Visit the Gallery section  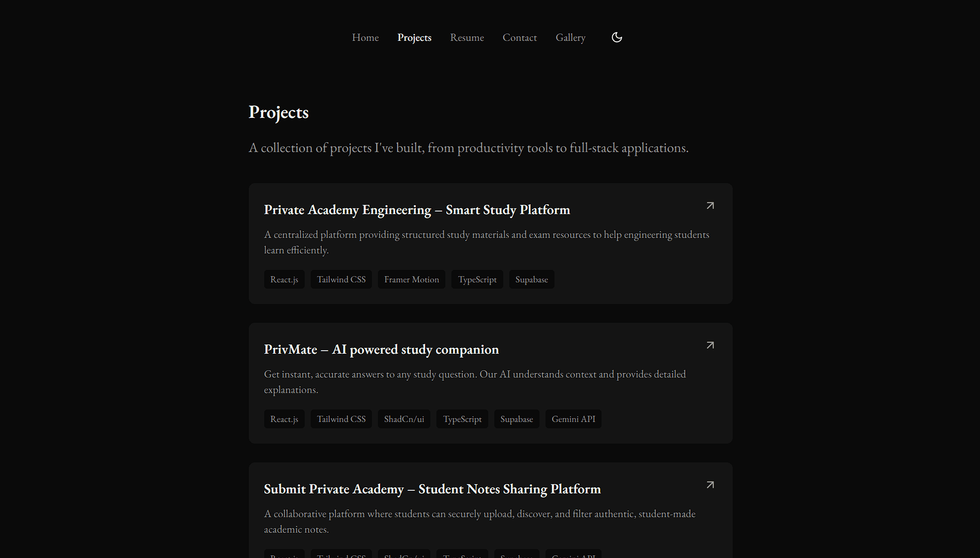pyautogui.click(x=570, y=37)
